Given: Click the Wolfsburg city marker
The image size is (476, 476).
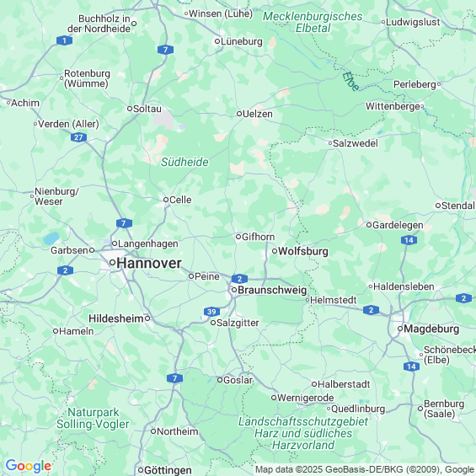Looking at the screenshot, I should pos(275,251).
